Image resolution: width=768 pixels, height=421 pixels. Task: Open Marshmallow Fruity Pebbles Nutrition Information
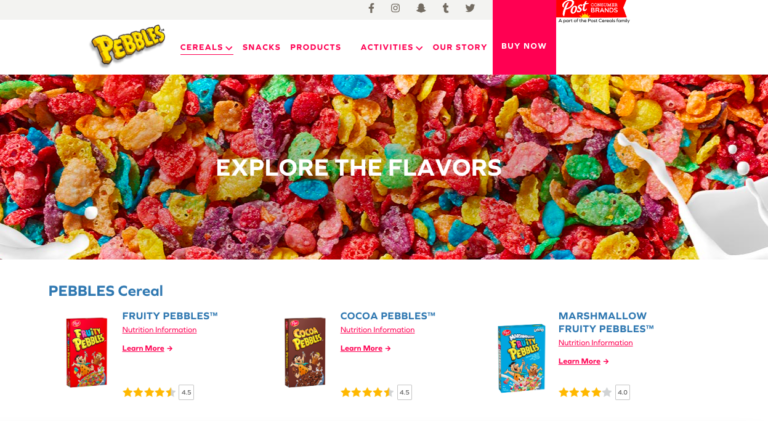tap(596, 343)
